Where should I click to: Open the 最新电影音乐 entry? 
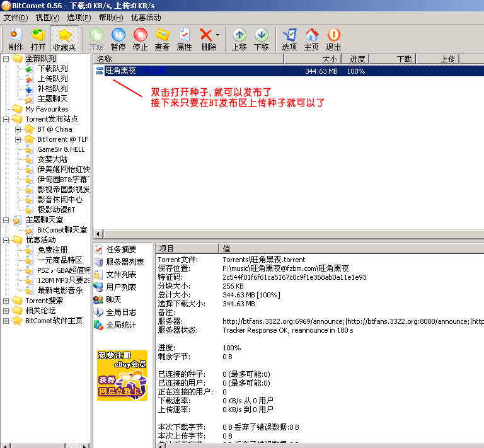pos(60,290)
